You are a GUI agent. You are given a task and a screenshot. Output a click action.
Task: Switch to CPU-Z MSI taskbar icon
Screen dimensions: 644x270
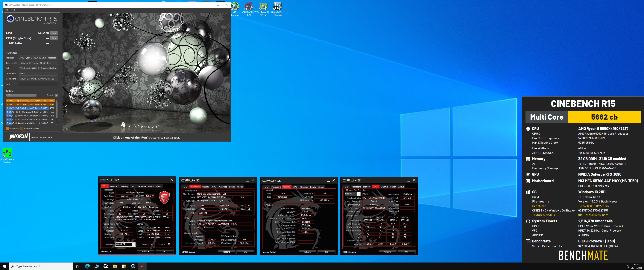(142, 266)
